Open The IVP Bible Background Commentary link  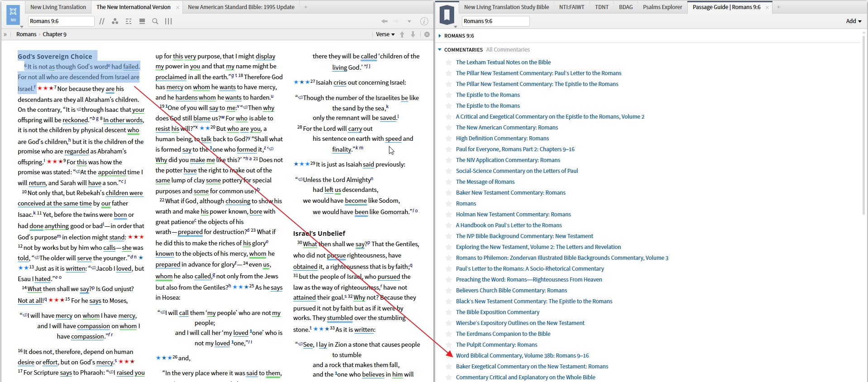(x=524, y=236)
